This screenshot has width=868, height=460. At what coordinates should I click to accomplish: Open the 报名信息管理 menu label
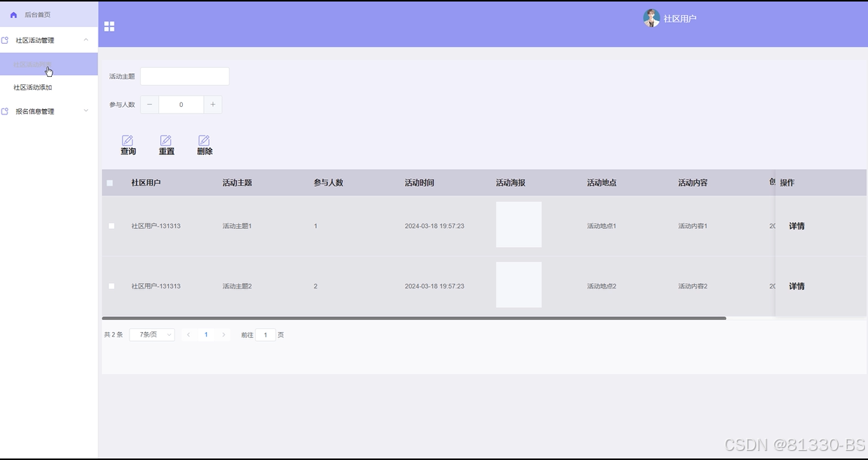[x=35, y=111]
